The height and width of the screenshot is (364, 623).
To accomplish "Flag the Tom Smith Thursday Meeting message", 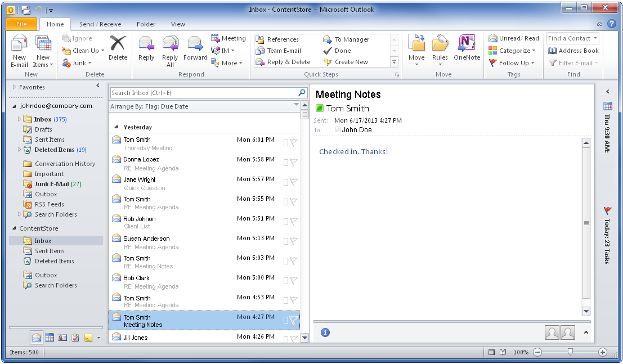I will (x=294, y=142).
